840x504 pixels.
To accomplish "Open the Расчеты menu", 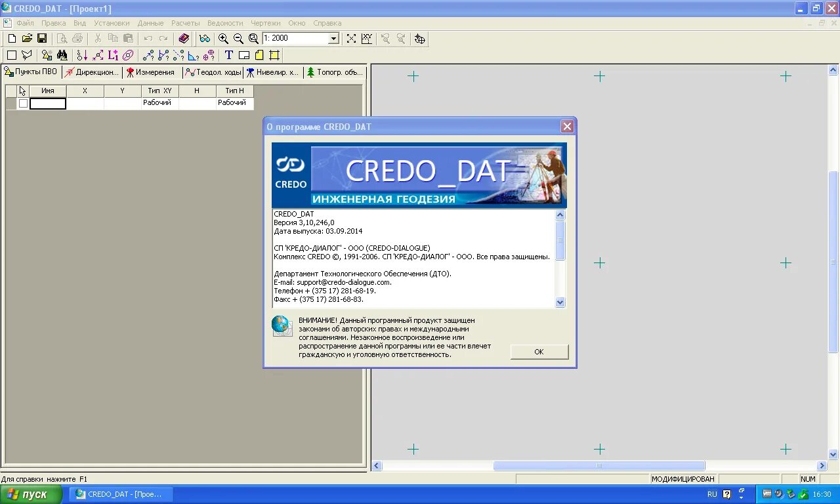I will click(x=186, y=23).
